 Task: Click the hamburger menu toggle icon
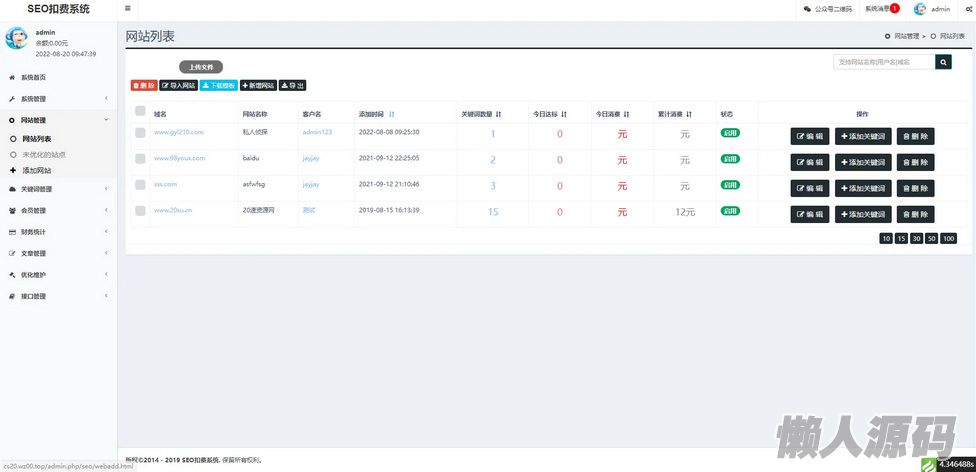tap(128, 9)
